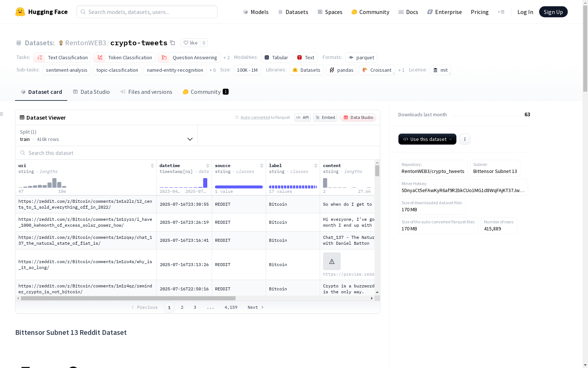Screen dimensions: 588x368
Task: Sort the source column
Action: click(262, 166)
